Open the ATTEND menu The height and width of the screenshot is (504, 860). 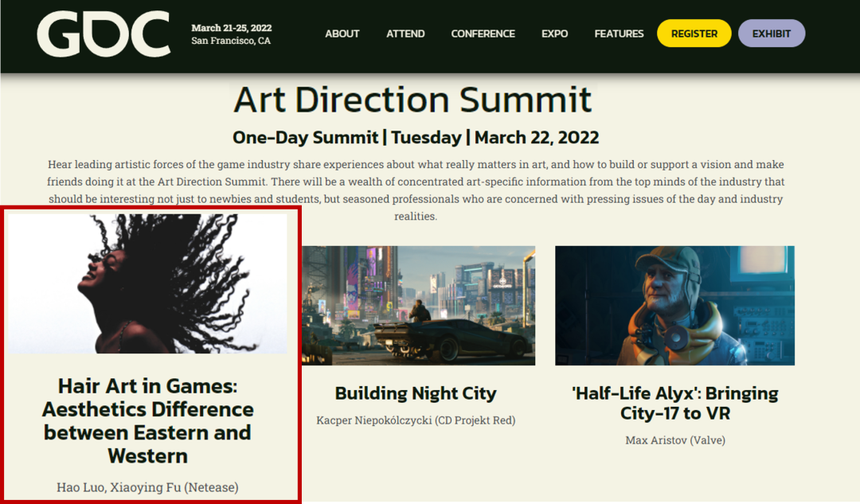coord(405,33)
